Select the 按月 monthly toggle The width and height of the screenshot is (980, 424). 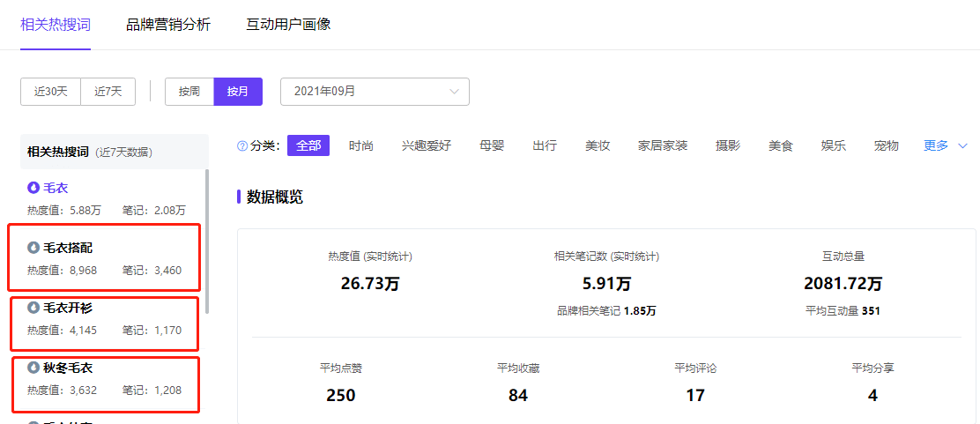click(x=238, y=92)
